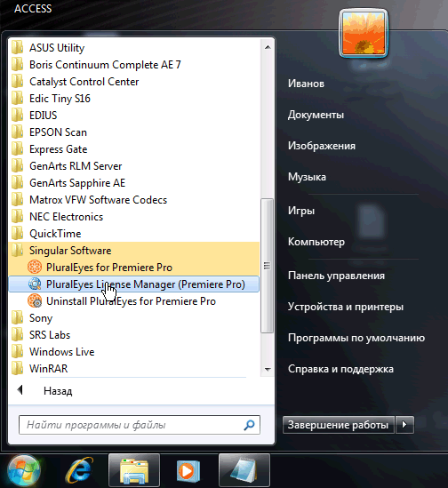Open Панель управления
448x488 pixels.
[336, 276]
